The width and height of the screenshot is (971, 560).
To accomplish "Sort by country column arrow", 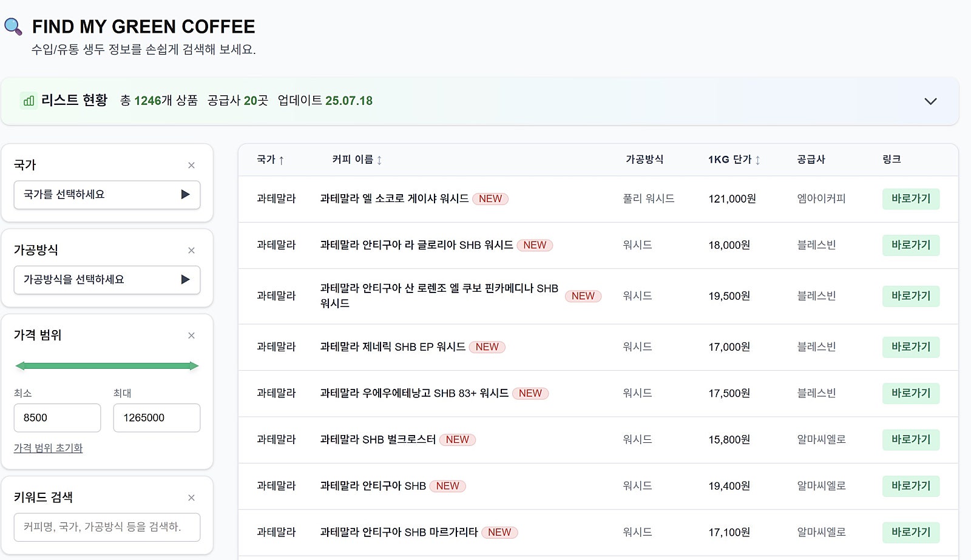I will [281, 160].
